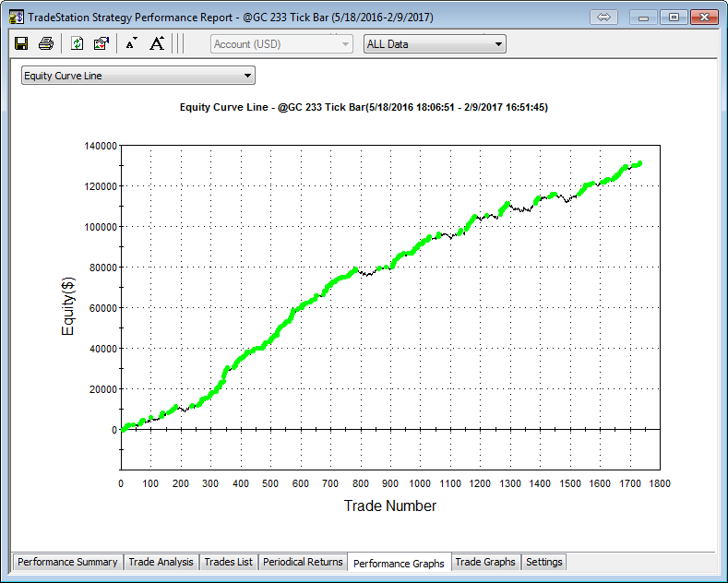Open the Equity Curve Line graph dropdown
The height and width of the screenshot is (583, 728).
pos(137,76)
